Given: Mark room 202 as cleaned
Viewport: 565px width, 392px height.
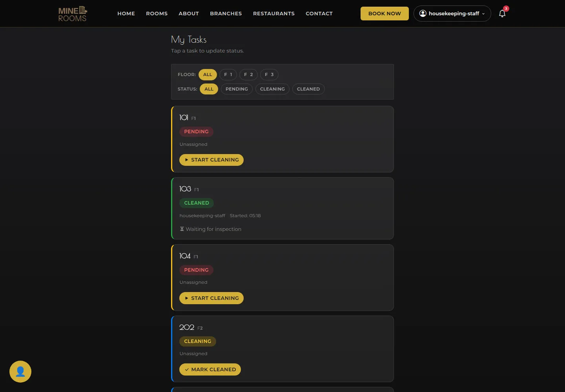Looking at the screenshot, I should (x=210, y=370).
